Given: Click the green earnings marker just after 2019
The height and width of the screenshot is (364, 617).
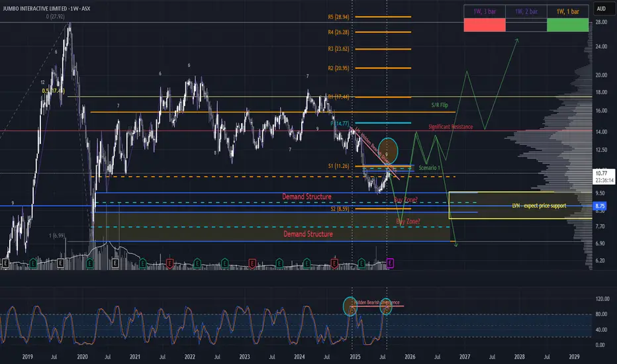Looking at the screenshot, I should (x=33, y=263).
